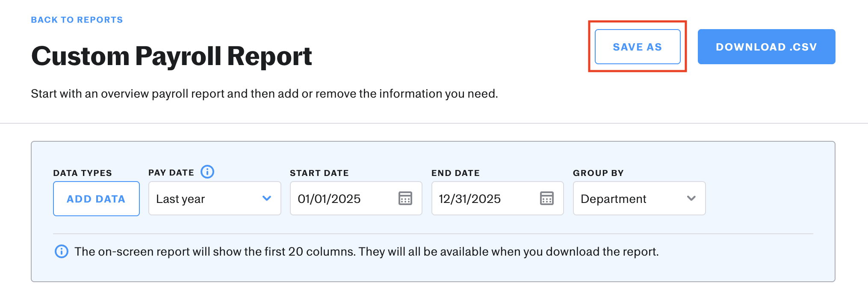Click the 'Start with an overview' description text
Viewport: 868px width, 304px height.
(x=264, y=93)
